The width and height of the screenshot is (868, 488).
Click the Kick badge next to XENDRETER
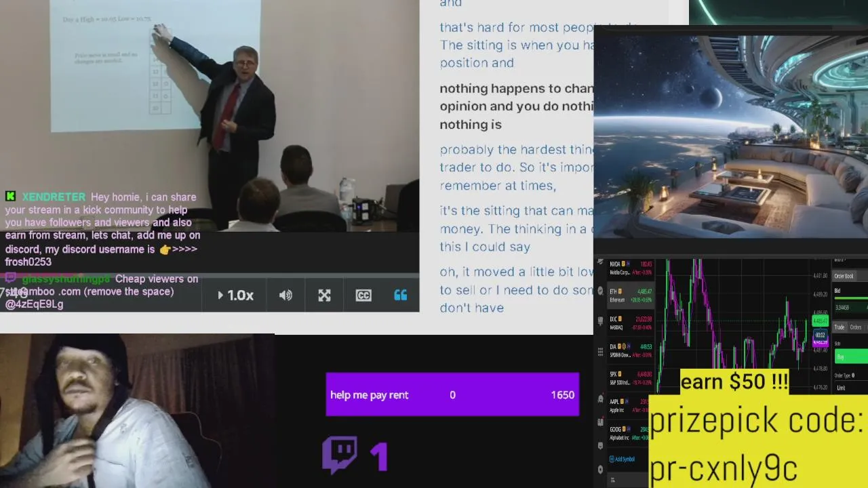(10, 197)
